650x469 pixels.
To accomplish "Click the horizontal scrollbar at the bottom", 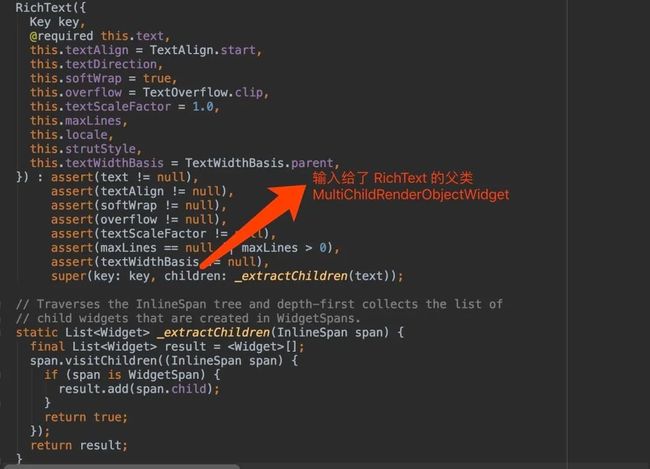I will pyautogui.click(x=122, y=467).
